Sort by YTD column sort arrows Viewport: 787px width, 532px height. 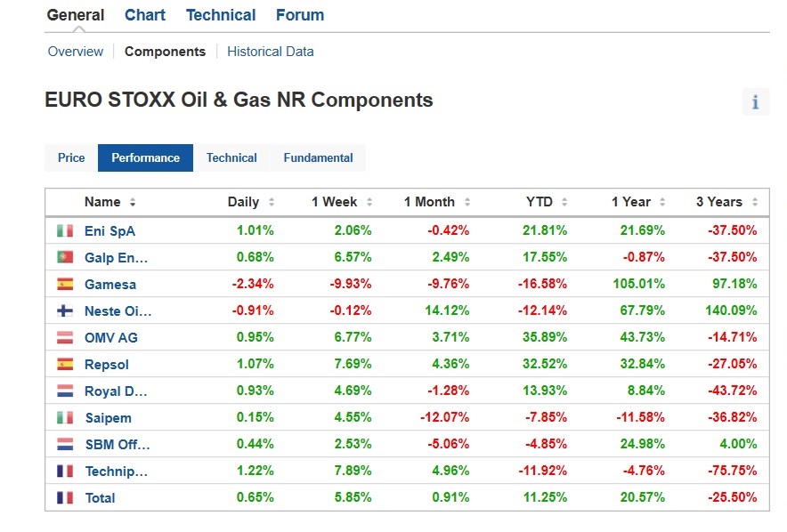564,202
